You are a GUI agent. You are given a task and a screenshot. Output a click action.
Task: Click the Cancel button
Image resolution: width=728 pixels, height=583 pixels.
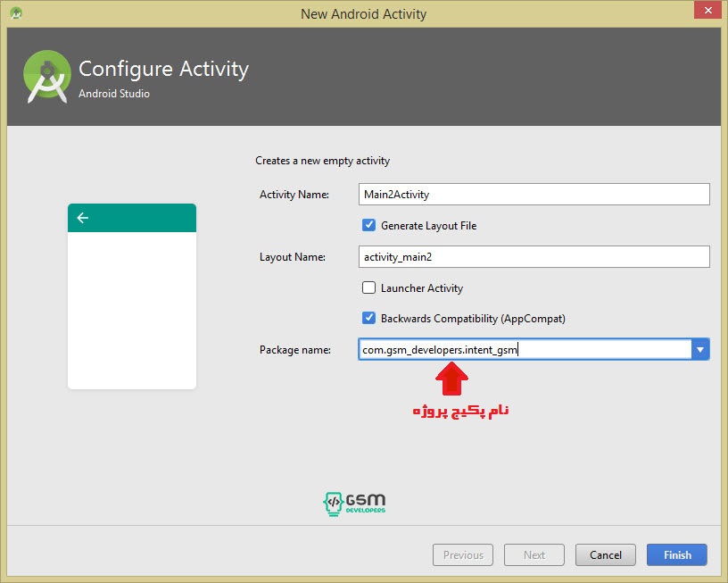tap(606, 554)
